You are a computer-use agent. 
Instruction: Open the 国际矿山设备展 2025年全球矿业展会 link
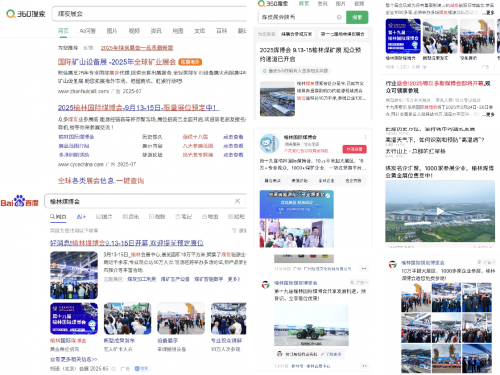(x=117, y=62)
